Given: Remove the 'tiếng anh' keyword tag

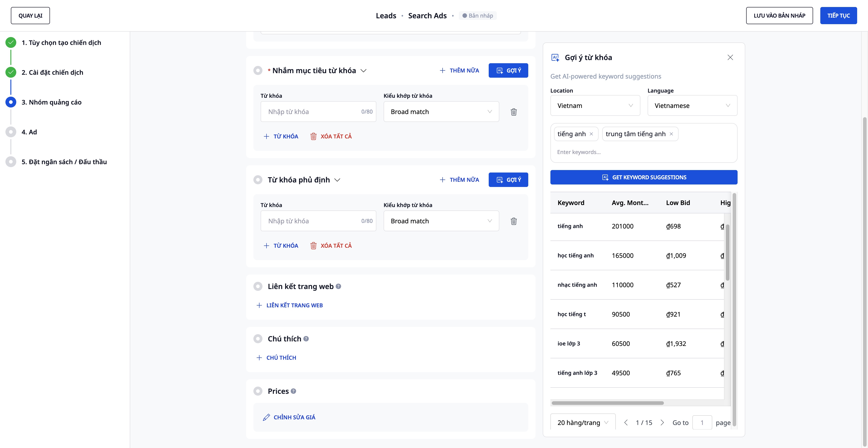Looking at the screenshot, I should click(591, 134).
